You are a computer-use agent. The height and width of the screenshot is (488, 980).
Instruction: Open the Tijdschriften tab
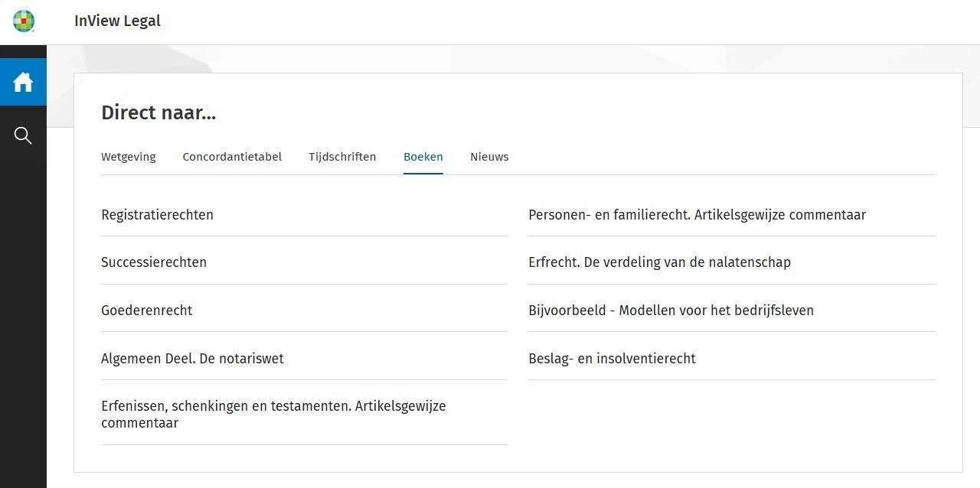pyautogui.click(x=342, y=157)
